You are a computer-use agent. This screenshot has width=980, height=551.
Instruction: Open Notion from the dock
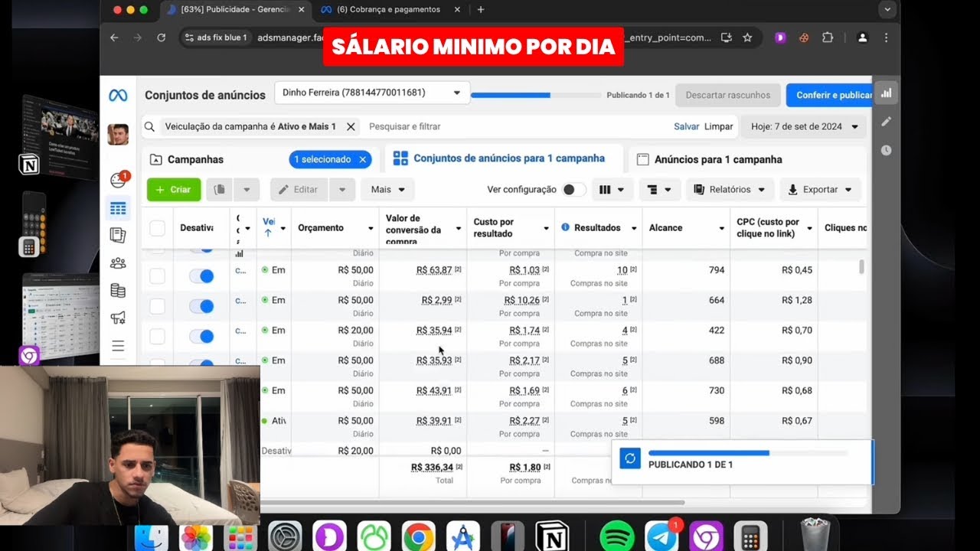pyautogui.click(x=552, y=537)
